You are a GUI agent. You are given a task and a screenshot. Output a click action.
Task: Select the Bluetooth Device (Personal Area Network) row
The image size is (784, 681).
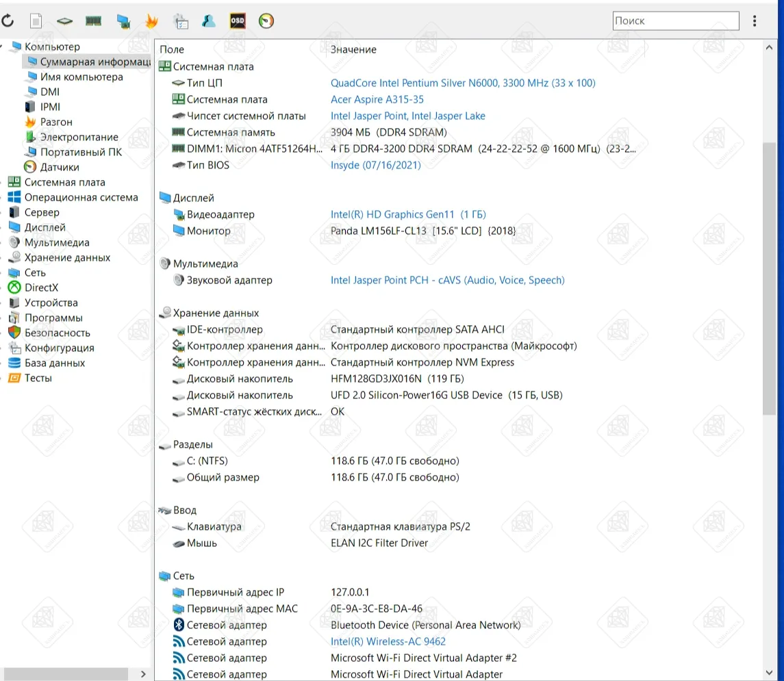346,625
